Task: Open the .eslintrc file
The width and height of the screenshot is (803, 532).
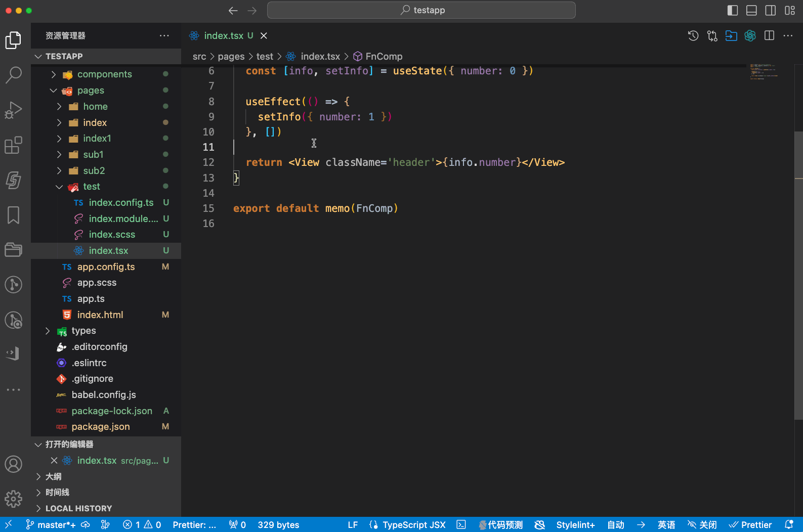Action: click(x=106, y=363)
